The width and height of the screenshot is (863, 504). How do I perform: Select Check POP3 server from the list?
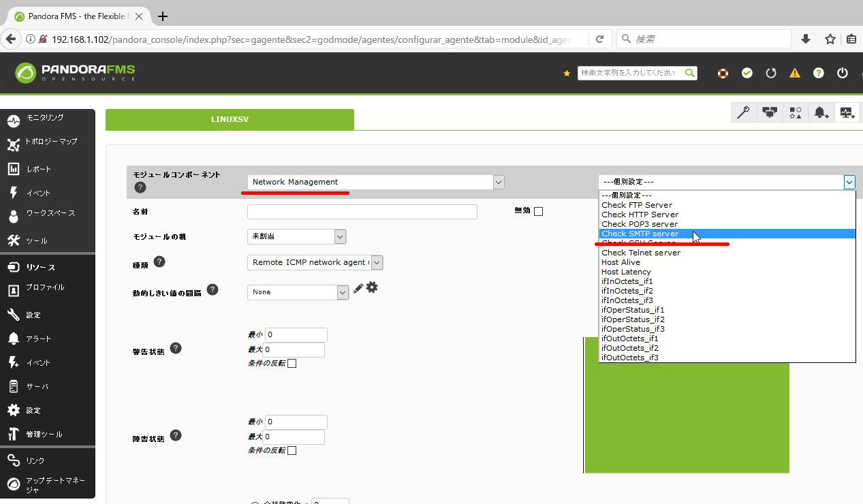pyautogui.click(x=727, y=224)
